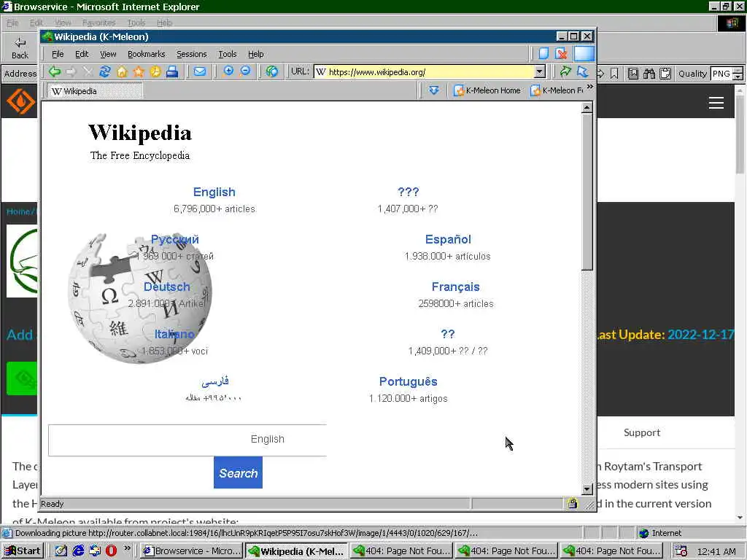Open K-Meleon Edit menu

coord(82,54)
